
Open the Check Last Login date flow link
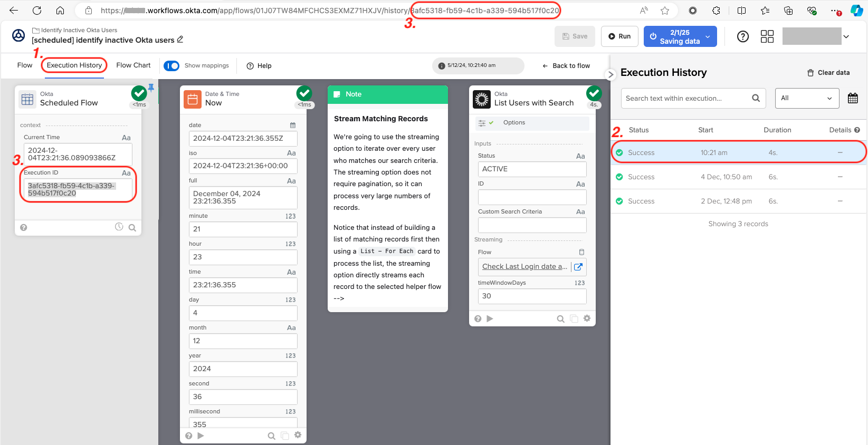point(524,267)
